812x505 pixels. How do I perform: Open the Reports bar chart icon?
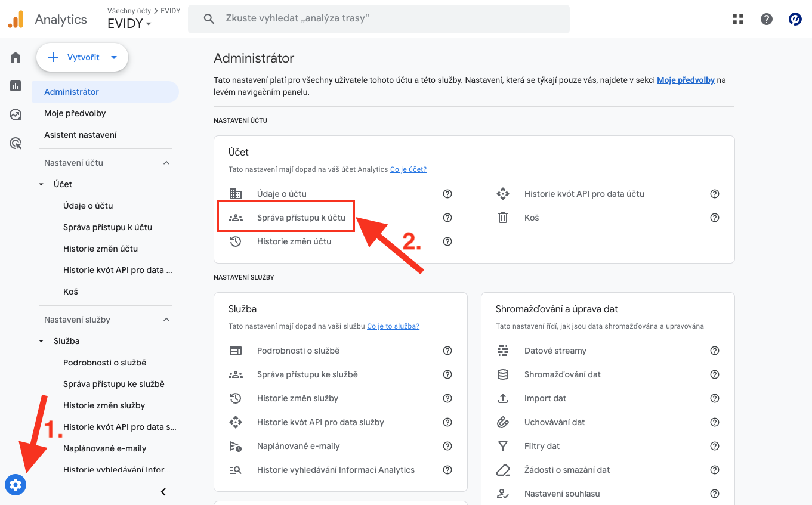(16, 86)
